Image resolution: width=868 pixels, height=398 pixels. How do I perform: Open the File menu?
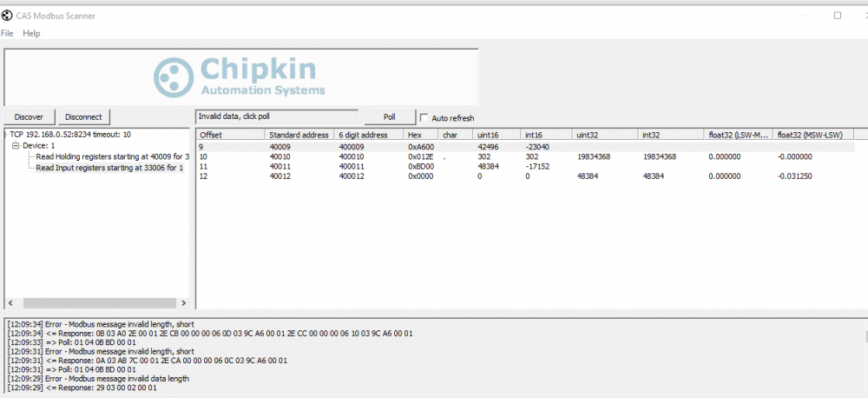(x=7, y=33)
